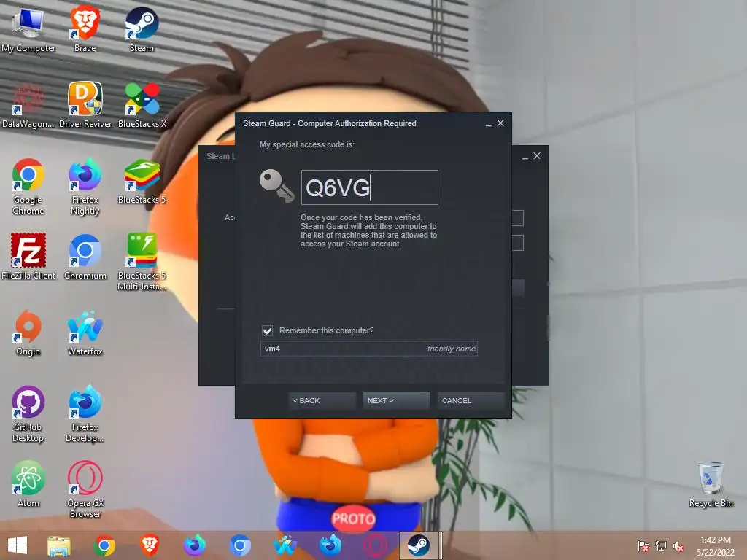Screen dimensions: 747x560
Task: Select the BlueStacks 5 Multi-Instance icon
Action: click(142, 262)
